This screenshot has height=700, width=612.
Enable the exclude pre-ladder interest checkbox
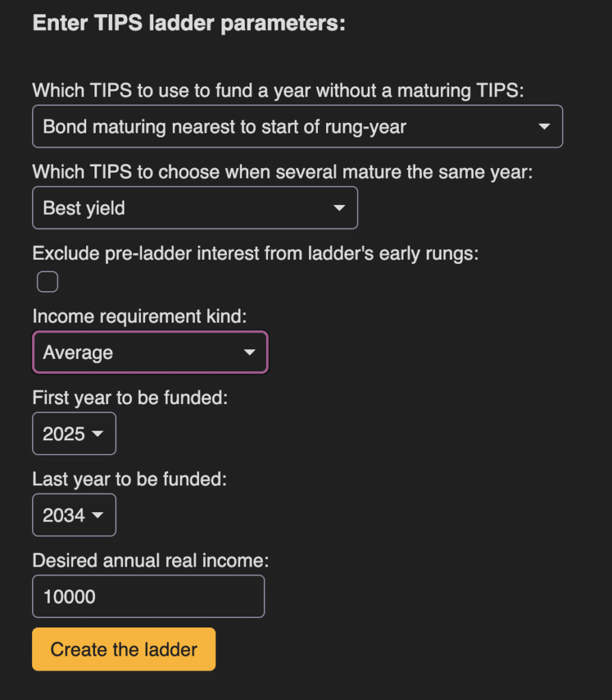[46, 281]
